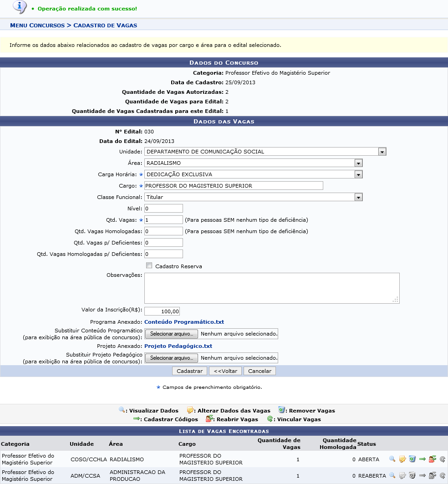448x484 pixels.
Task: Click the Nível input field
Action: [x=163, y=209]
